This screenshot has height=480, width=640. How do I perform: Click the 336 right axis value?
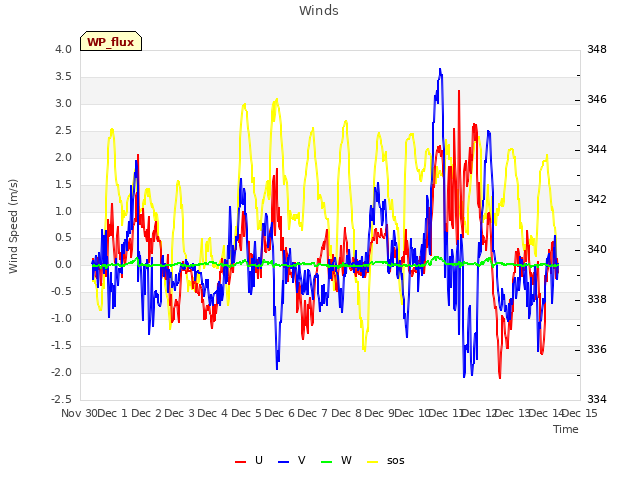(597, 349)
